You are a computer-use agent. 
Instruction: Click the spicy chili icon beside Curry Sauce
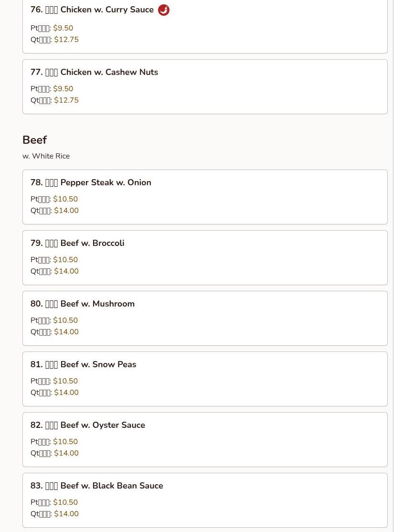(164, 10)
